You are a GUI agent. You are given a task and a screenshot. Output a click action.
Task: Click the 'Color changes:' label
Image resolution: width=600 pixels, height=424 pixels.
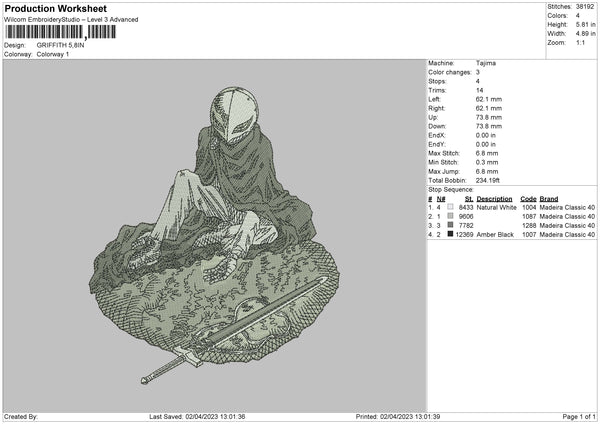tap(450, 72)
